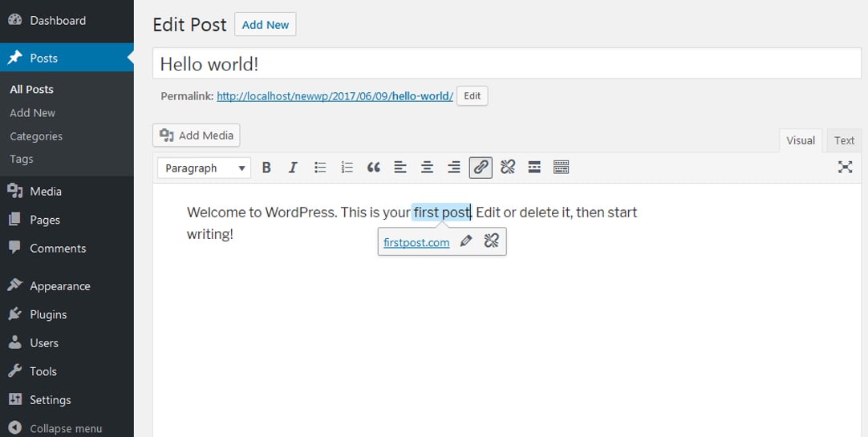
Task: Open Categories submenu
Action: [x=36, y=136]
